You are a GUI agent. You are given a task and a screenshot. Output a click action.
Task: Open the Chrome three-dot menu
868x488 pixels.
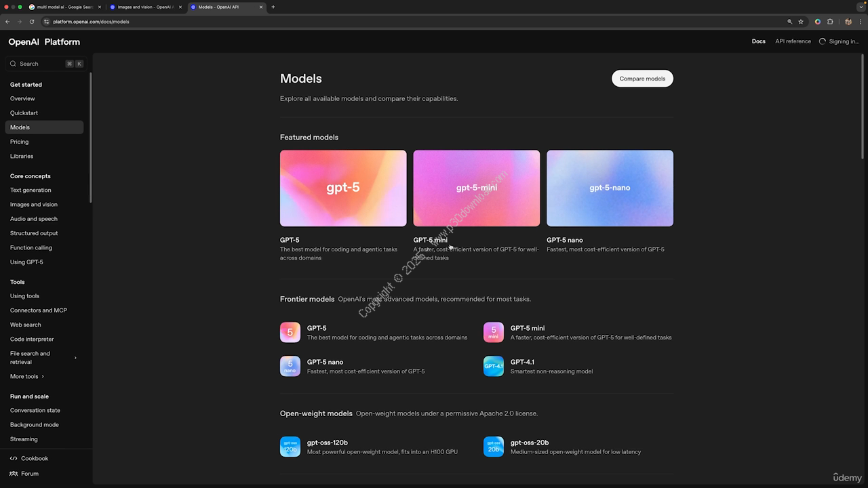click(860, 22)
